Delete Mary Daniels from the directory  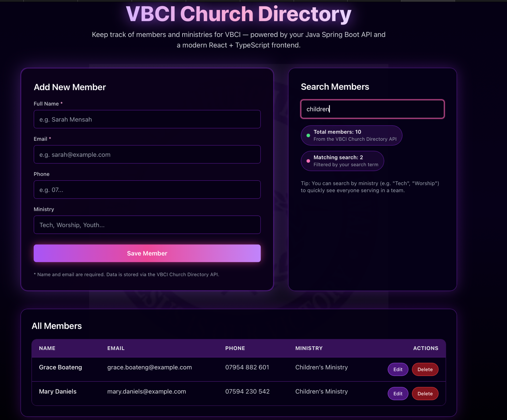coord(425,394)
